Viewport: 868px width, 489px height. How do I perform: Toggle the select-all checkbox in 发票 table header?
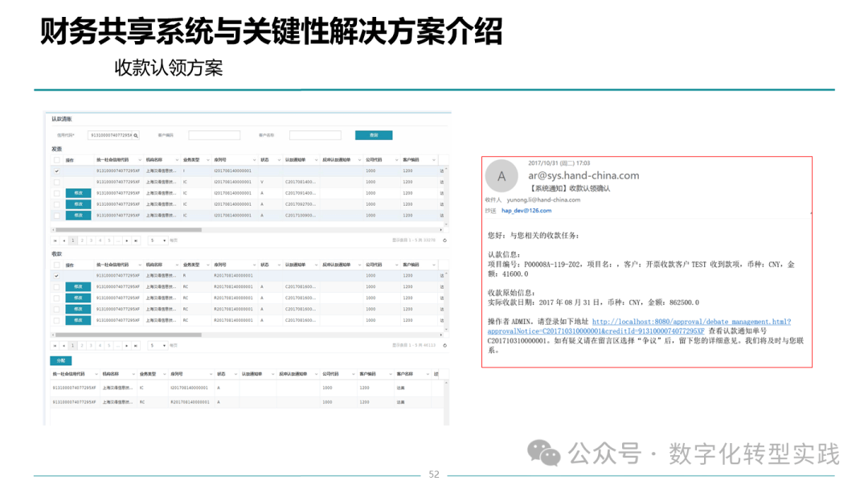coord(56,160)
